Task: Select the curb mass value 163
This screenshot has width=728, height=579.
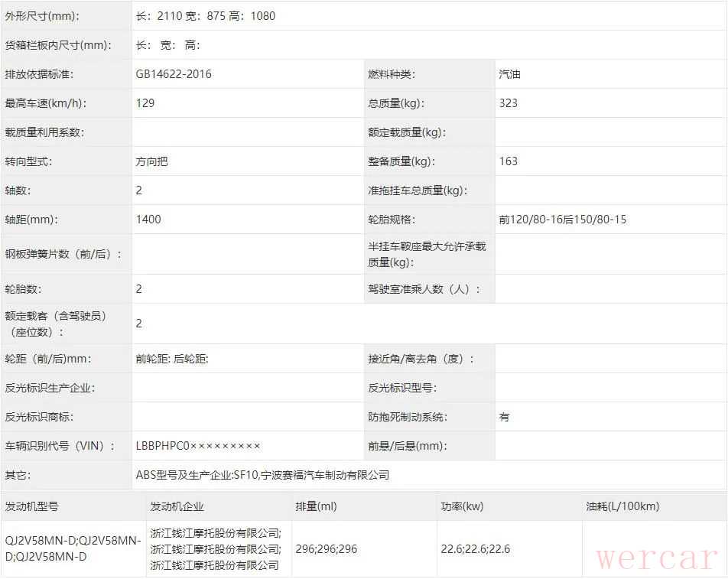Action: (x=508, y=161)
